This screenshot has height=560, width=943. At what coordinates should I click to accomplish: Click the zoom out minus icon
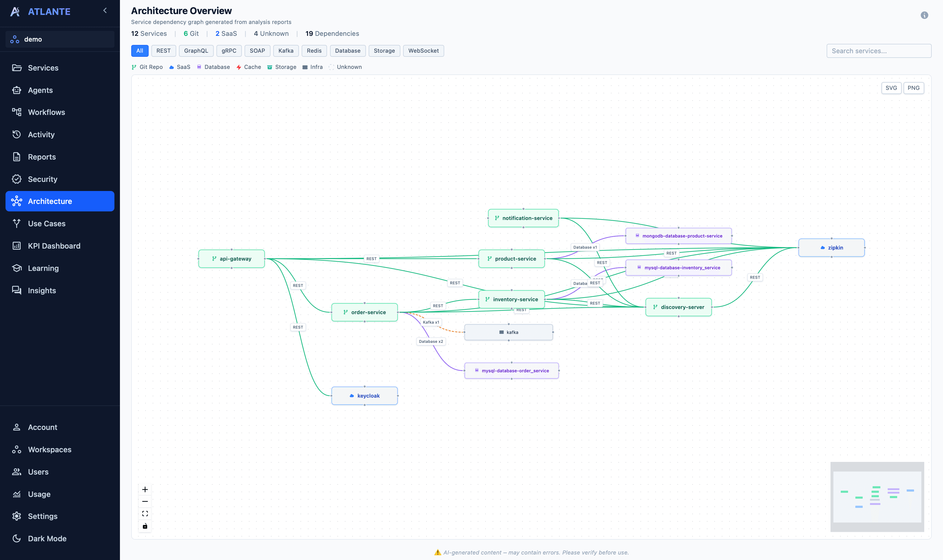tap(145, 502)
